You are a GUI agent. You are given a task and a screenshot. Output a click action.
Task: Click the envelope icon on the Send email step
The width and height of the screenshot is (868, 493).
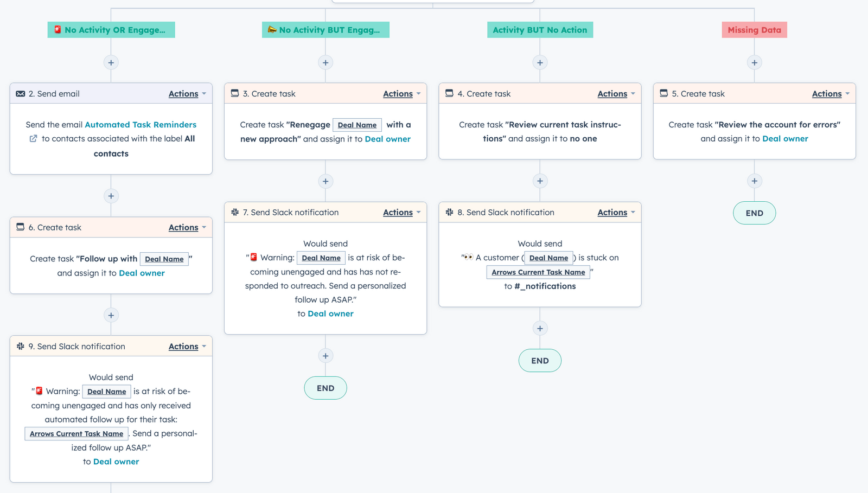coord(20,93)
